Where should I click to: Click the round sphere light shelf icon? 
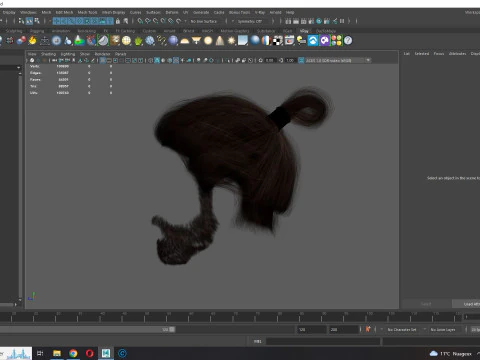[208, 41]
